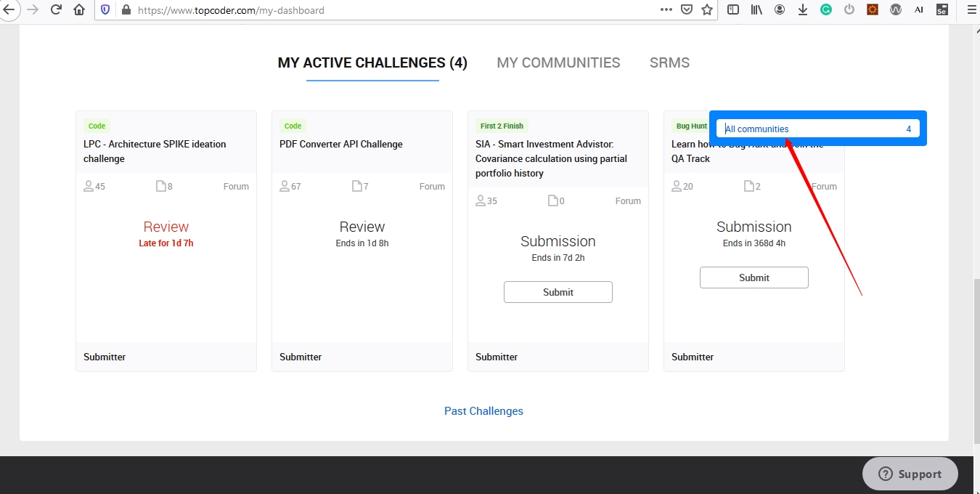Click the browser forward arrow

[x=33, y=10]
